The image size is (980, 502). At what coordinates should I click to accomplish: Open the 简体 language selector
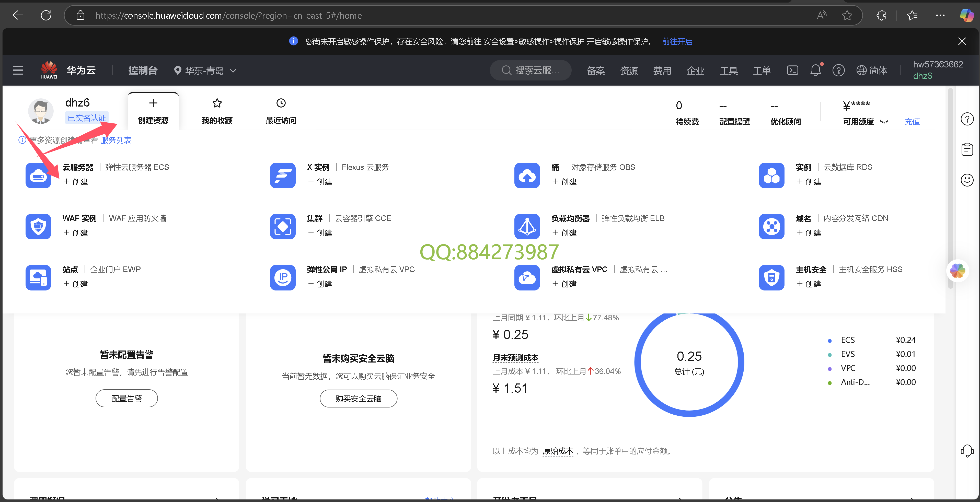click(872, 70)
